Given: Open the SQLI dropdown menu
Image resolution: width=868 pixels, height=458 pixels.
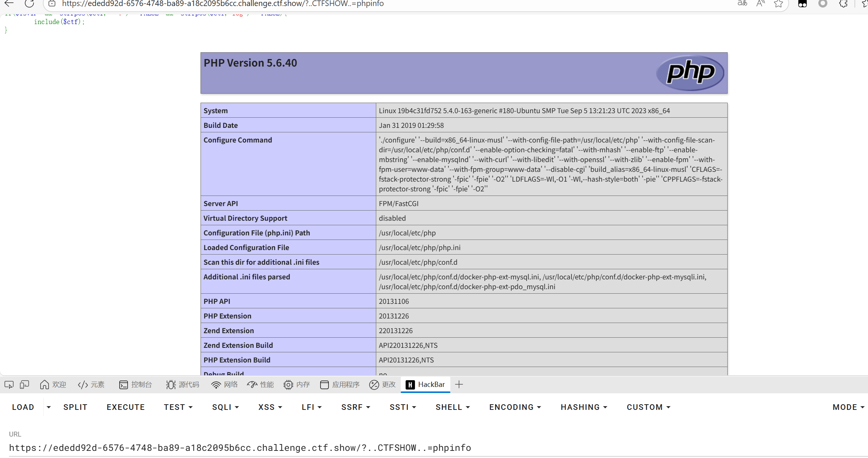Looking at the screenshot, I should (x=225, y=407).
